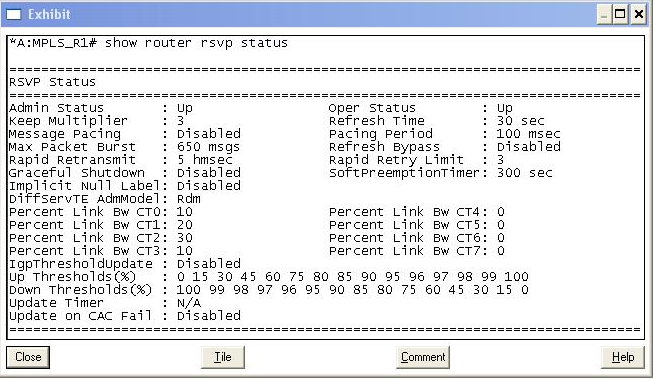Click the Exhibit title bar text
The image size is (653, 379).
tap(49, 15)
